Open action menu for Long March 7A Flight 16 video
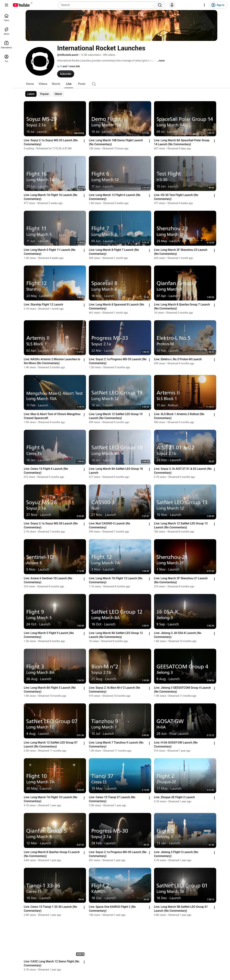Screen dimensions: 230x980 [x=84, y=196]
